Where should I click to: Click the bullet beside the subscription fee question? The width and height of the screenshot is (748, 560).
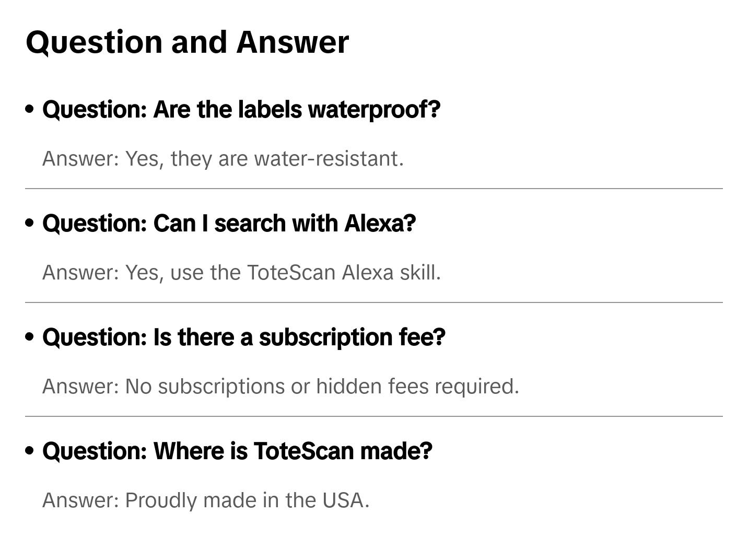coord(30,337)
